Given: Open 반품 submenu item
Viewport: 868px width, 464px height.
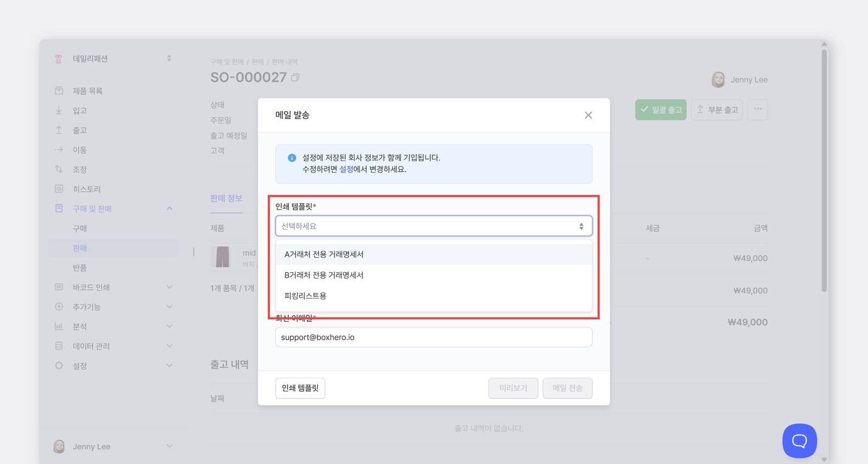Looking at the screenshot, I should coord(80,268).
